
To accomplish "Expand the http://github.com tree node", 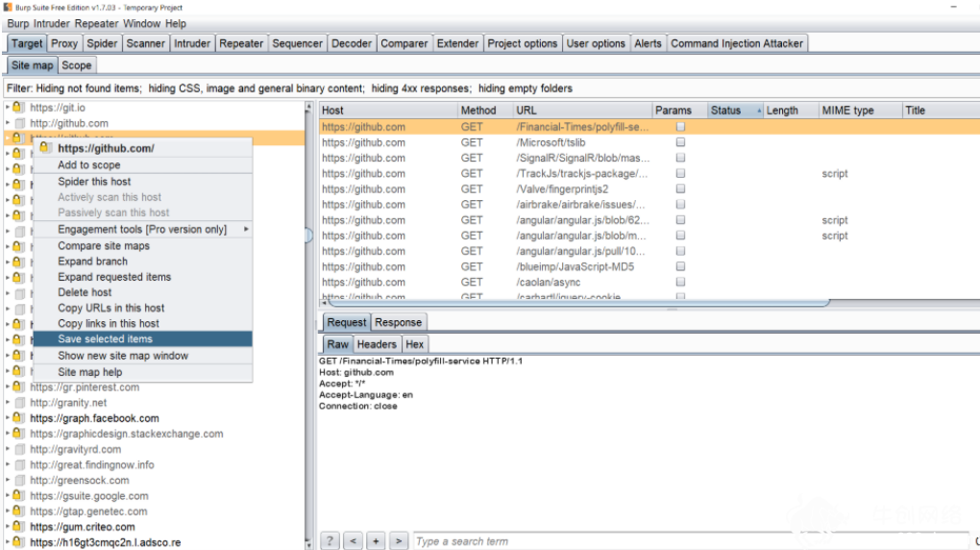I will 8,123.
